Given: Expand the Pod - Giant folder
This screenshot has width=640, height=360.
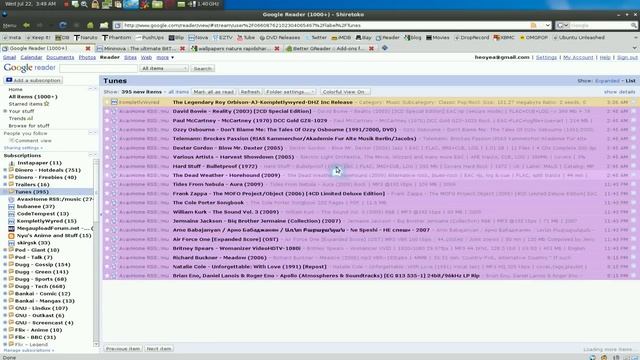Looking at the screenshot, I should tap(5, 250).
